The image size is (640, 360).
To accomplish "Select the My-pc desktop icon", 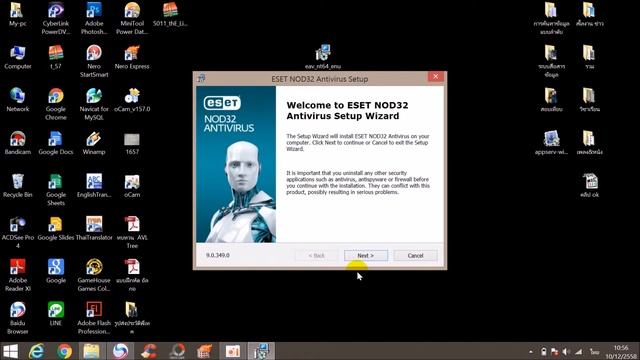I will [x=17, y=15].
